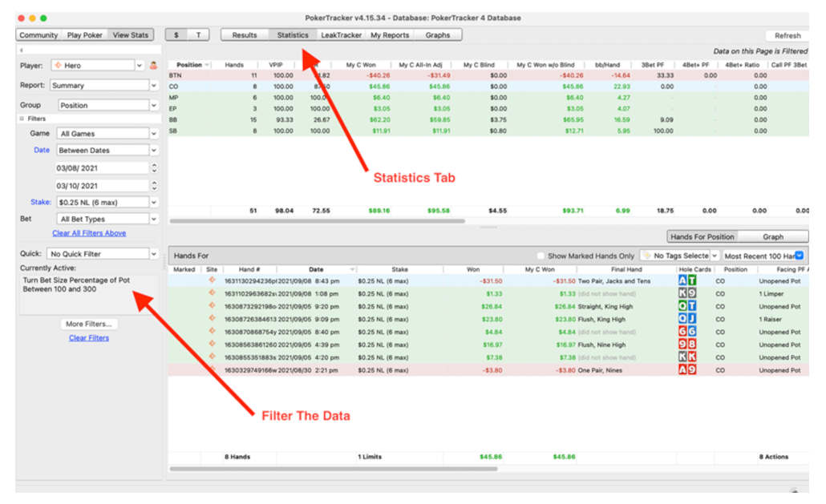The width and height of the screenshot is (826, 504).
Task: Select hand with Straight, King High
Action: pyautogui.click(x=488, y=306)
